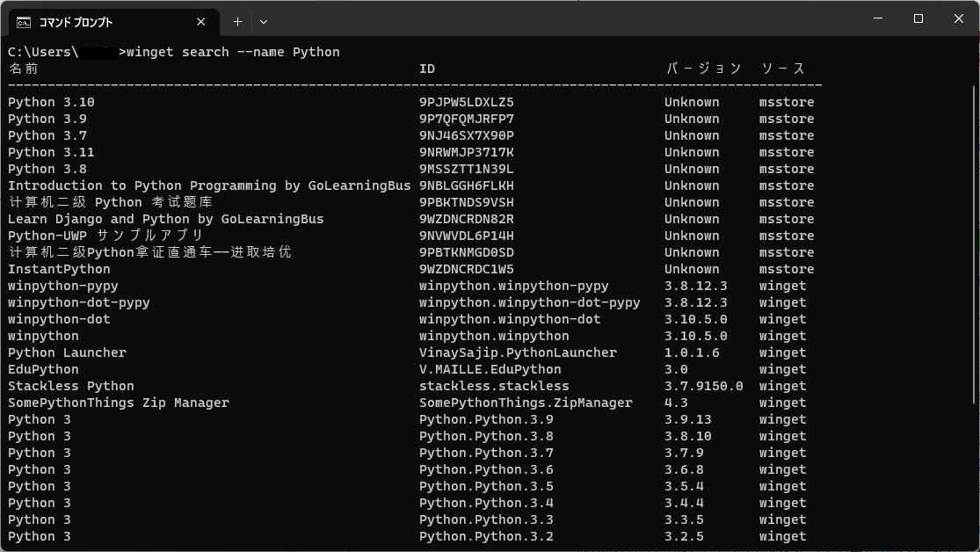Click ID Python.Python.3.9
The image size is (980, 552).
coord(486,419)
